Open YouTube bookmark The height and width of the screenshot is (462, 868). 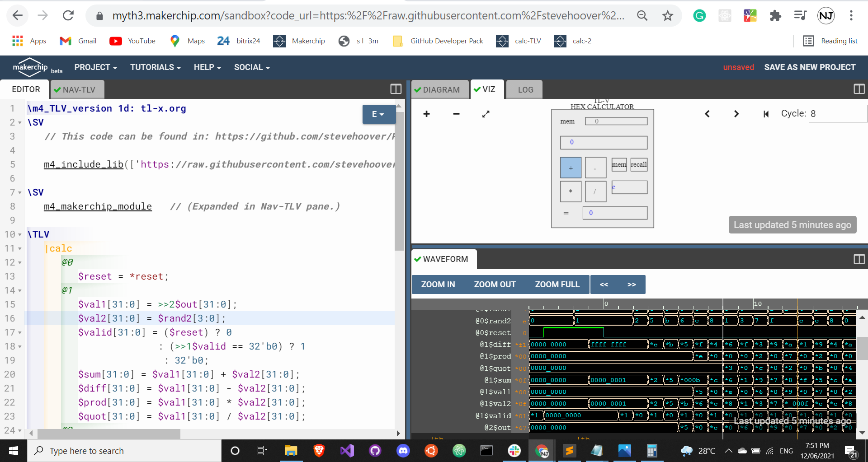(x=132, y=41)
